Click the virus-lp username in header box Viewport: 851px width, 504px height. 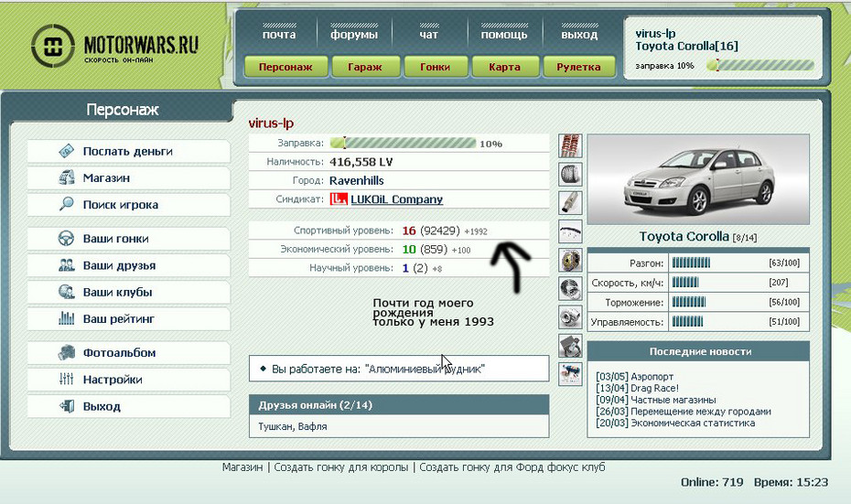tap(655, 33)
